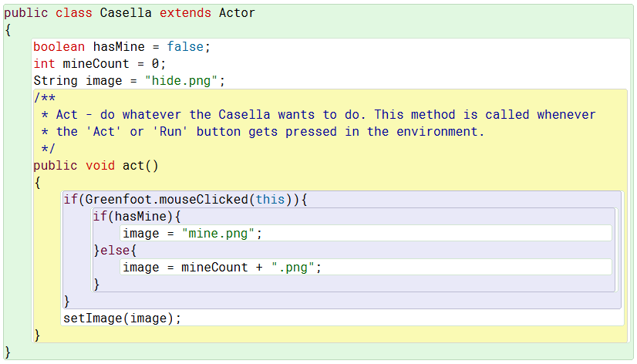Click the int keyword before mineCount
Screen dimensions: 637x364
pyautogui.click(x=44, y=64)
